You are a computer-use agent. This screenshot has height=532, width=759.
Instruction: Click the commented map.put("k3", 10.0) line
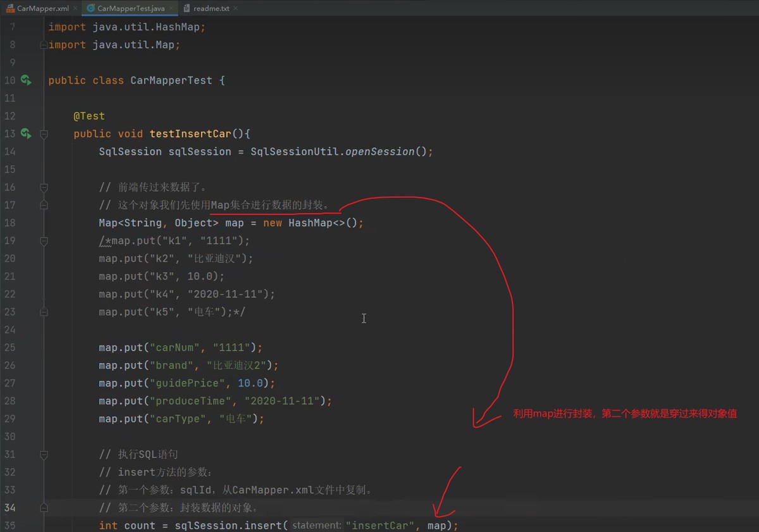tap(162, 276)
